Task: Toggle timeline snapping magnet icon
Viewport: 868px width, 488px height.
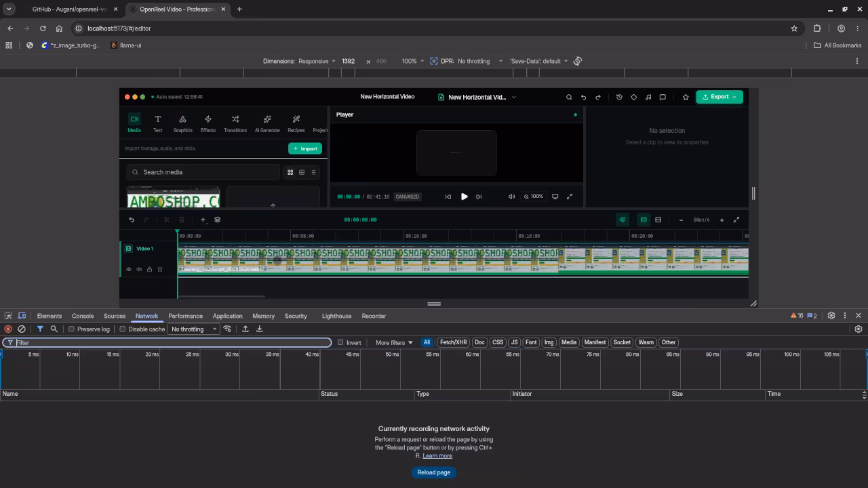Action: (x=623, y=220)
